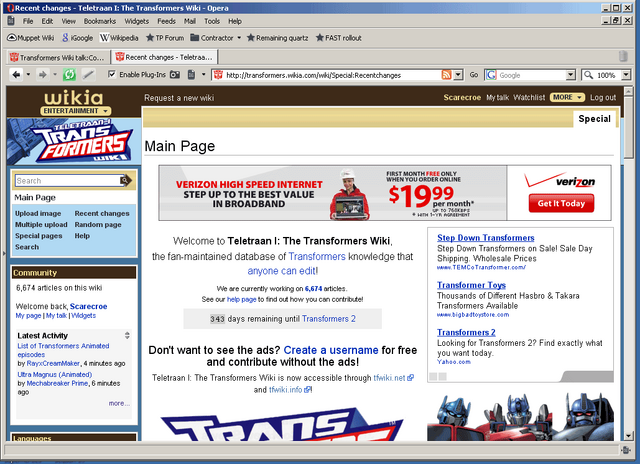Go back with the Back arrow button

[16, 75]
